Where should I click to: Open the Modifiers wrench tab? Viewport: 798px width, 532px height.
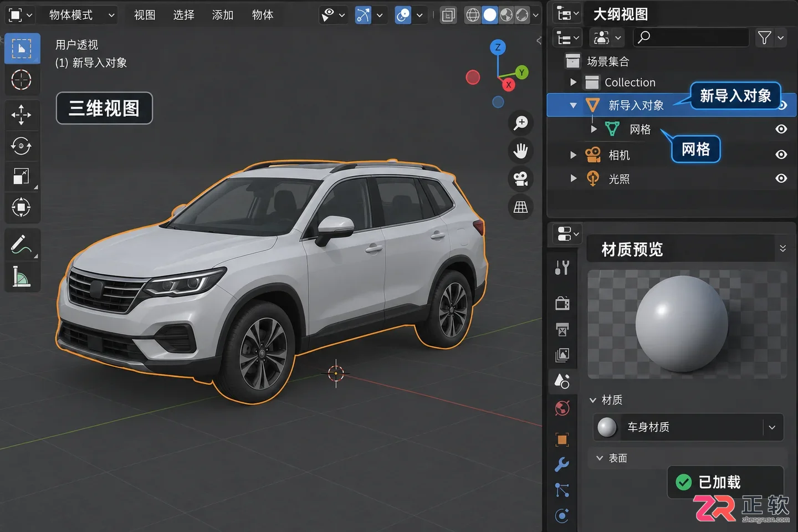coord(562,464)
